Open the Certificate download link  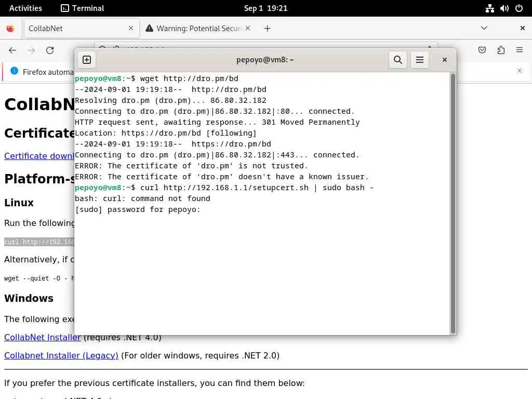(x=39, y=156)
